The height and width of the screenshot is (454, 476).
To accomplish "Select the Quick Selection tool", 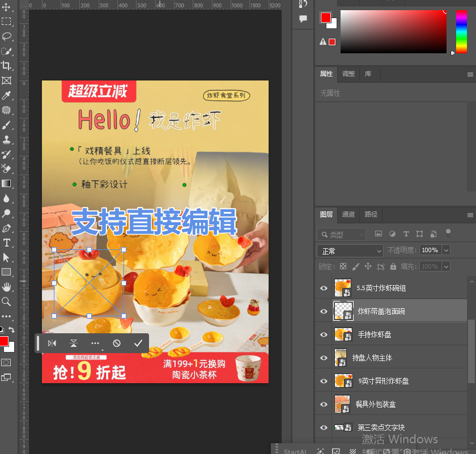I will [6, 51].
